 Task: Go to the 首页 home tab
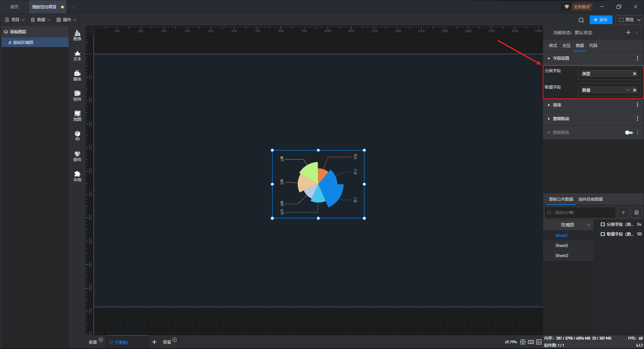(x=14, y=7)
